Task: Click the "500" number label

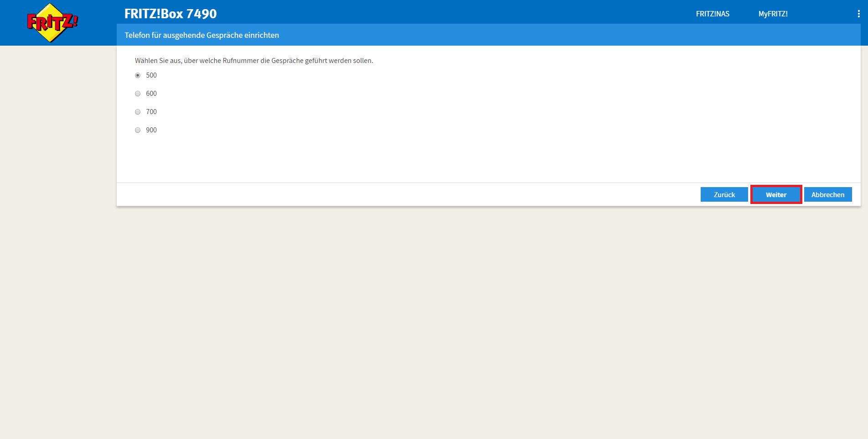Action: pos(151,75)
